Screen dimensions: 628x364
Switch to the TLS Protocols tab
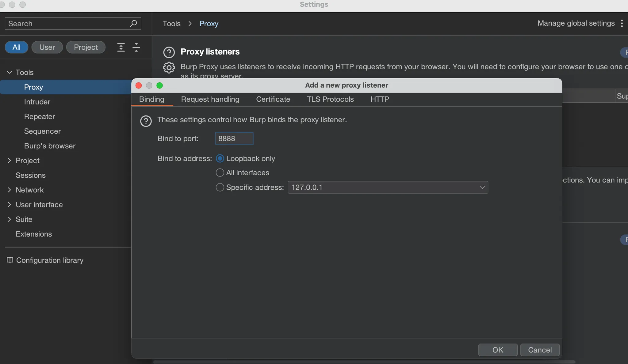pyautogui.click(x=330, y=99)
